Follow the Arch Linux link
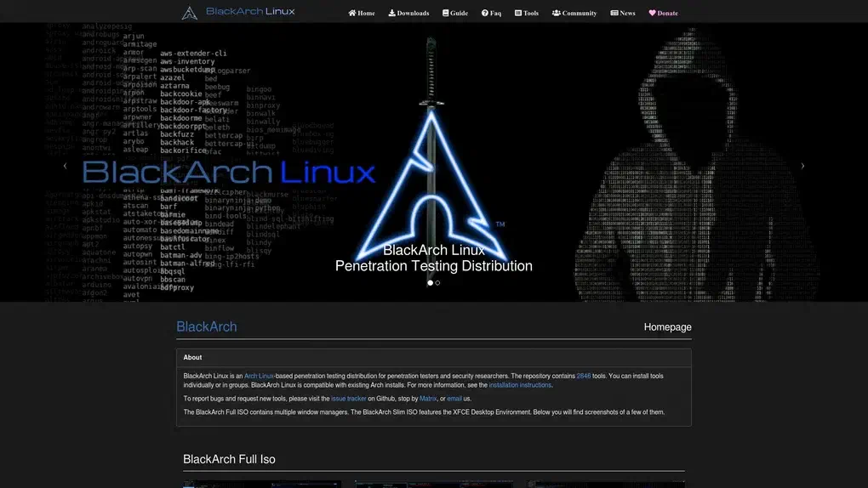 click(x=259, y=376)
